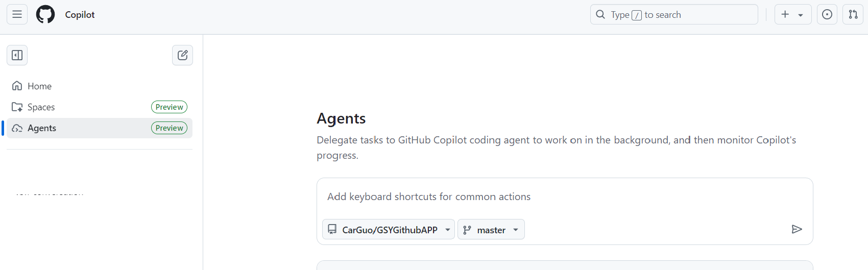This screenshot has width=868, height=270.
Task: Open the Pull requests icon
Action: click(x=853, y=14)
